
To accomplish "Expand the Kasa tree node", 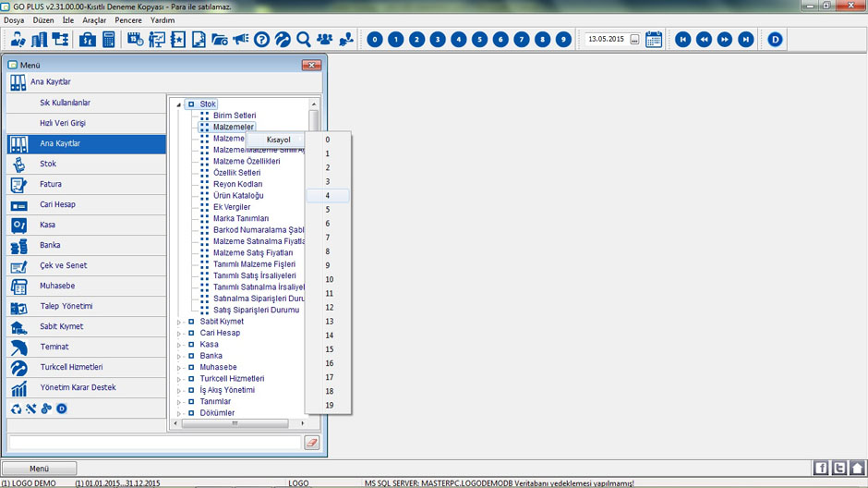I will point(179,345).
